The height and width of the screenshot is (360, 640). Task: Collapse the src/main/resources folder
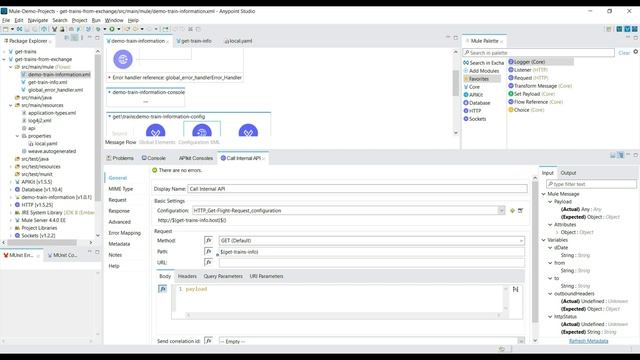tap(11, 105)
